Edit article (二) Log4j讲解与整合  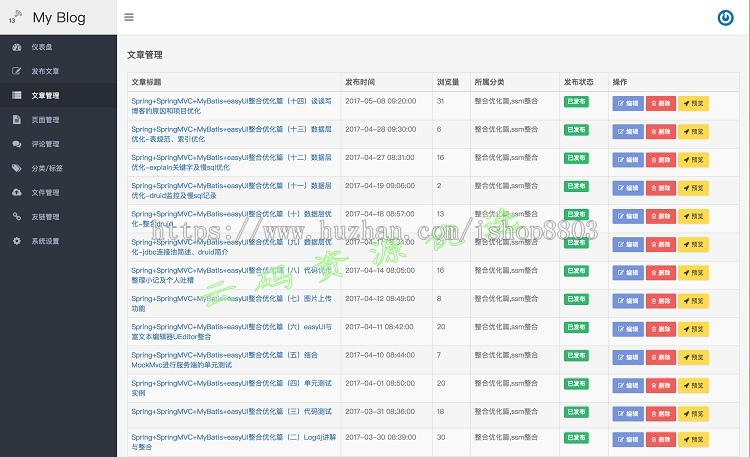point(628,439)
